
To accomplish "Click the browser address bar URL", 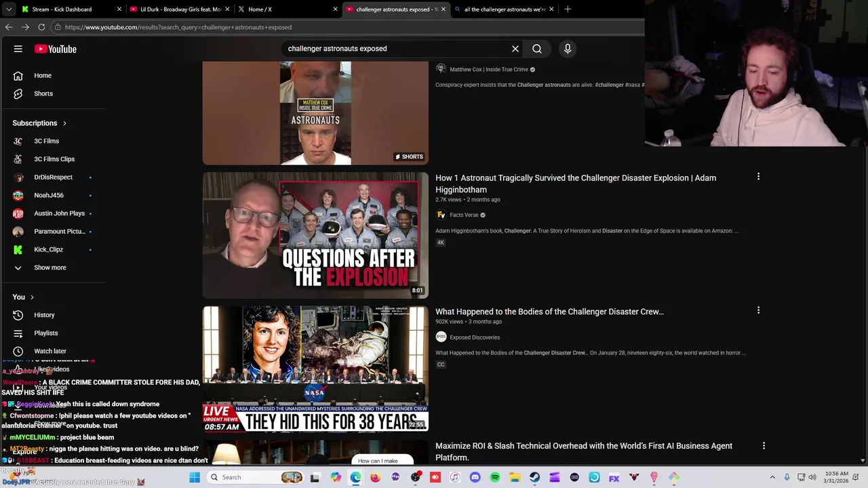I will 178,27.
